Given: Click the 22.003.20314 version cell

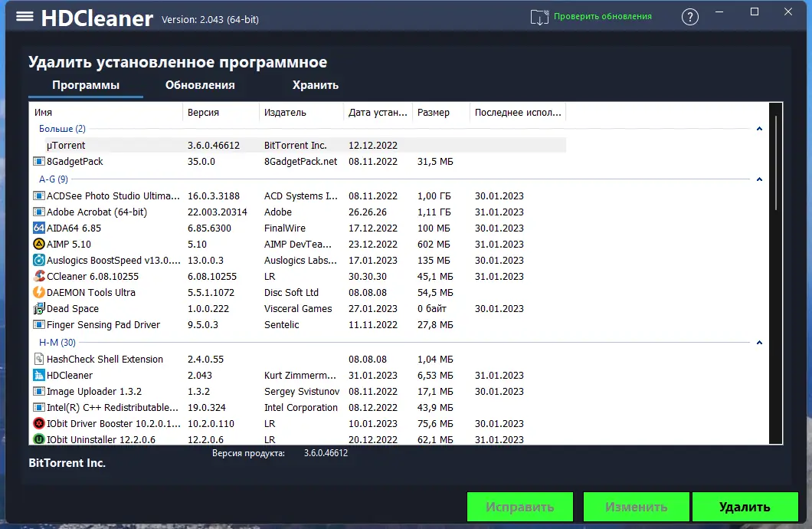Looking at the screenshot, I should [218, 212].
